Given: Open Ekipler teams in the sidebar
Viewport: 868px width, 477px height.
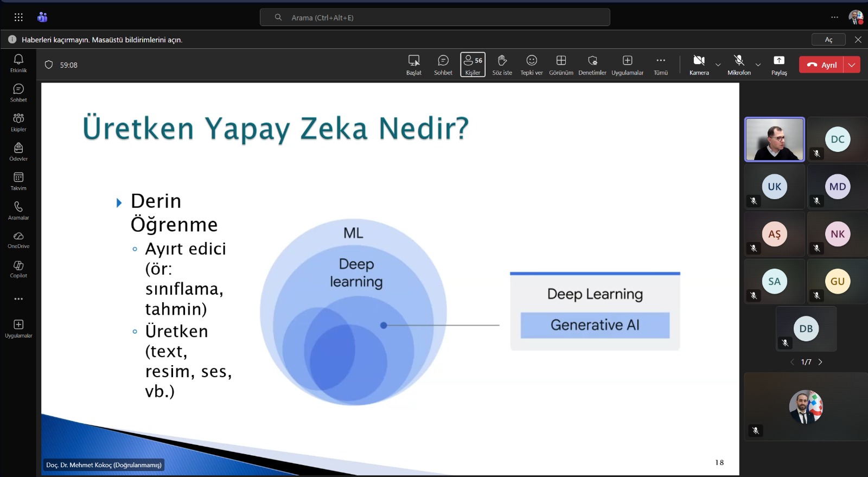Looking at the screenshot, I should point(18,122).
